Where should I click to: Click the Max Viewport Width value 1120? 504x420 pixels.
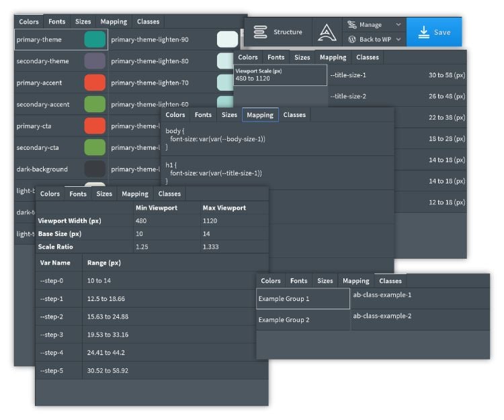[x=210, y=221]
